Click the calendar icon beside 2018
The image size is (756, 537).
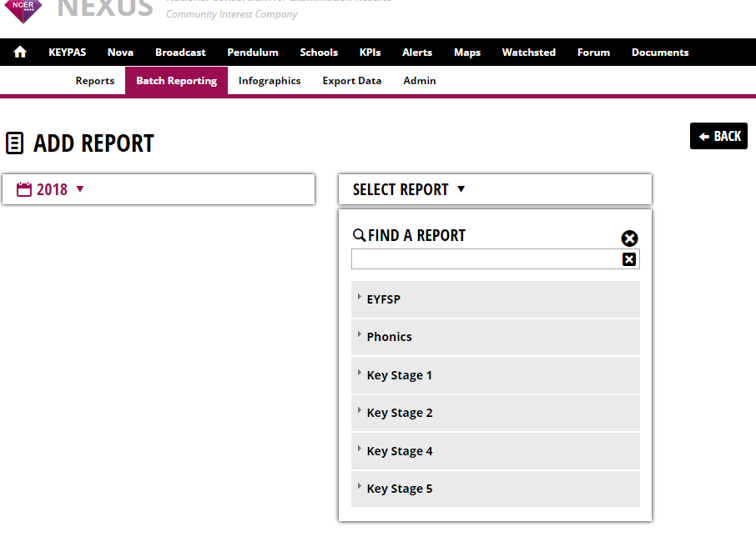(x=23, y=189)
